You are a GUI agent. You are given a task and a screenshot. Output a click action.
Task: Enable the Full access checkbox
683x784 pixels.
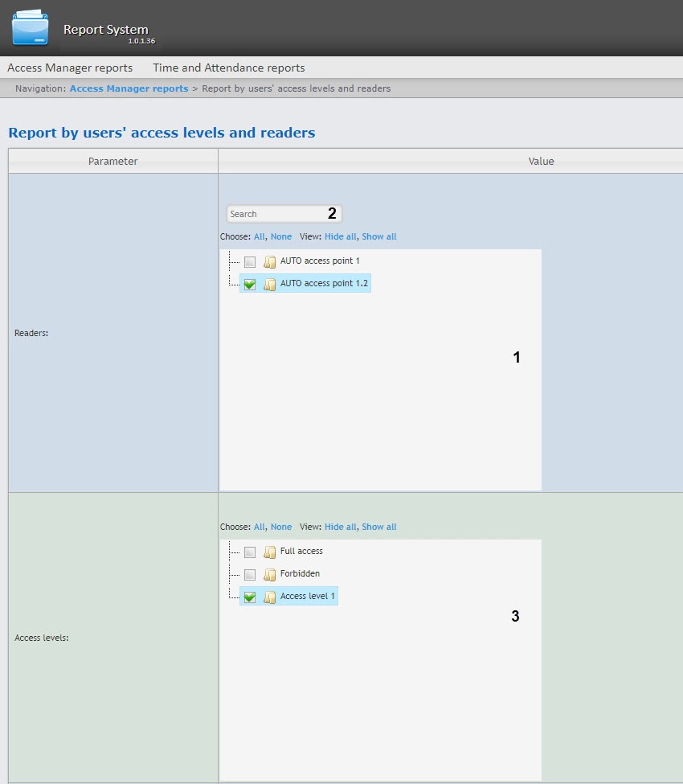250,552
